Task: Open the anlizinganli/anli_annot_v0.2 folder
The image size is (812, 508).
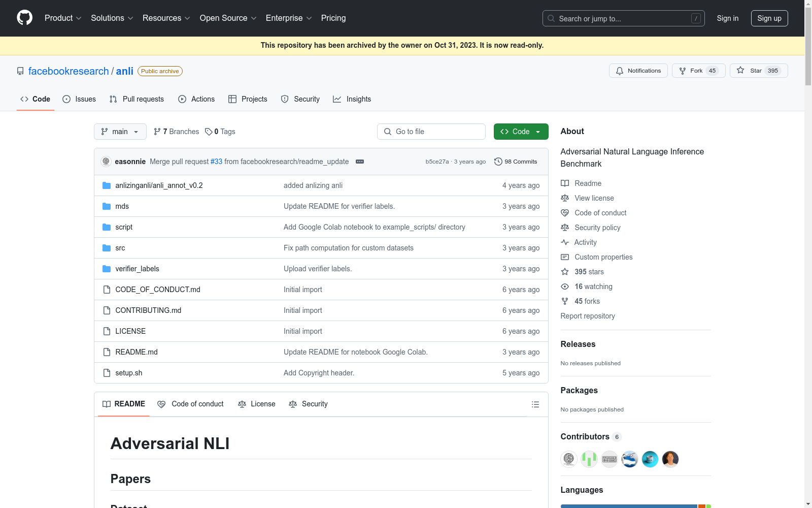Action: [159, 185]
